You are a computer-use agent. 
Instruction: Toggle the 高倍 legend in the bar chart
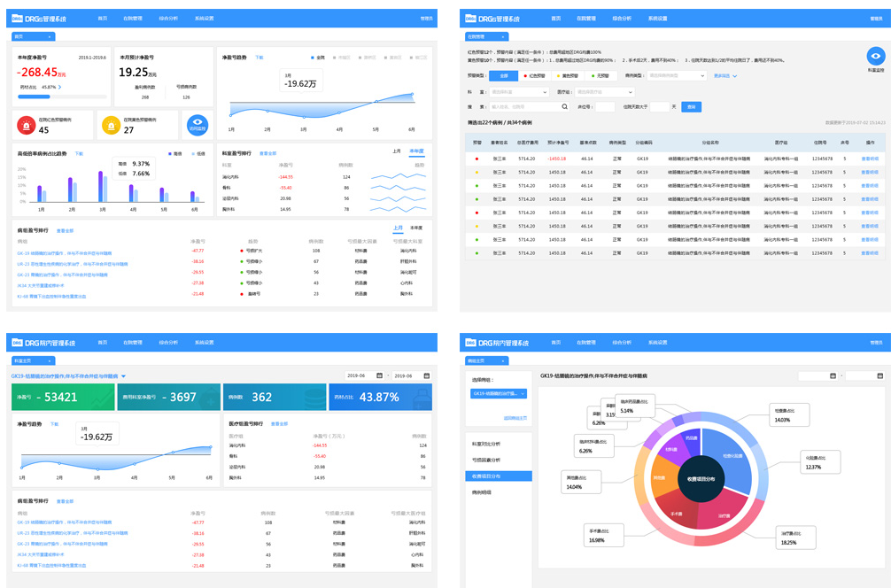tap(174, 154)
